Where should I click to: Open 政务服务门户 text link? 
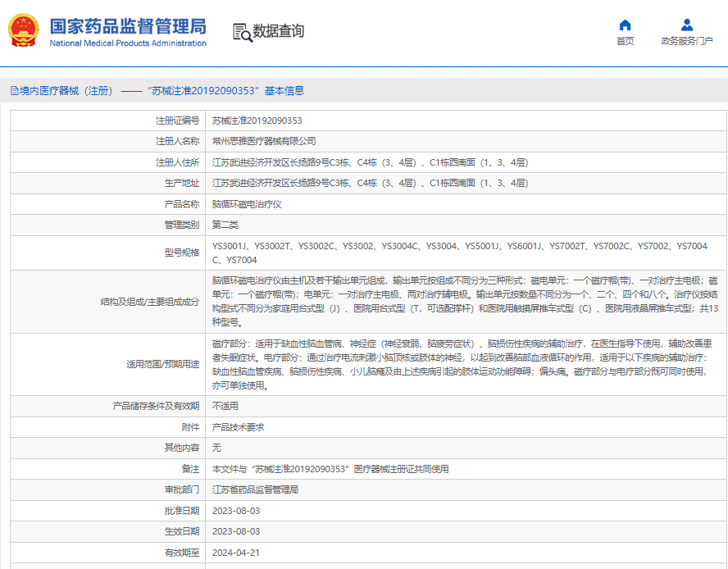pyautogui.click(x=687, y=41)
